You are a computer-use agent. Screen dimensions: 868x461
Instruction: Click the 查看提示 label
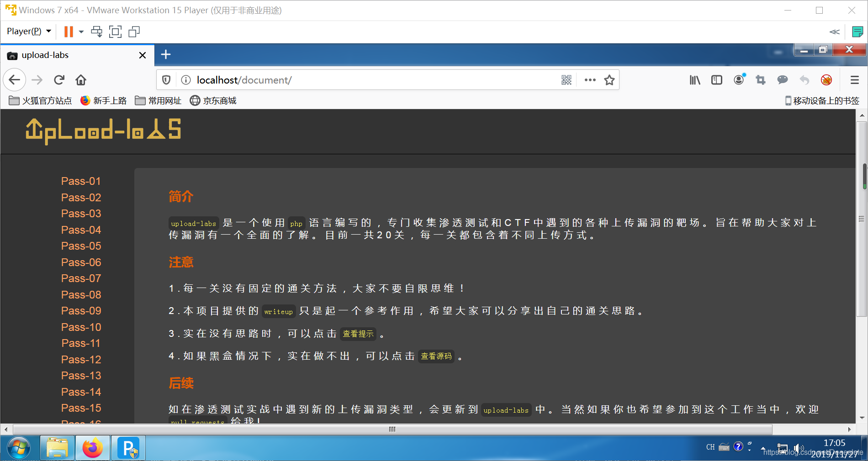coord(358,334)
